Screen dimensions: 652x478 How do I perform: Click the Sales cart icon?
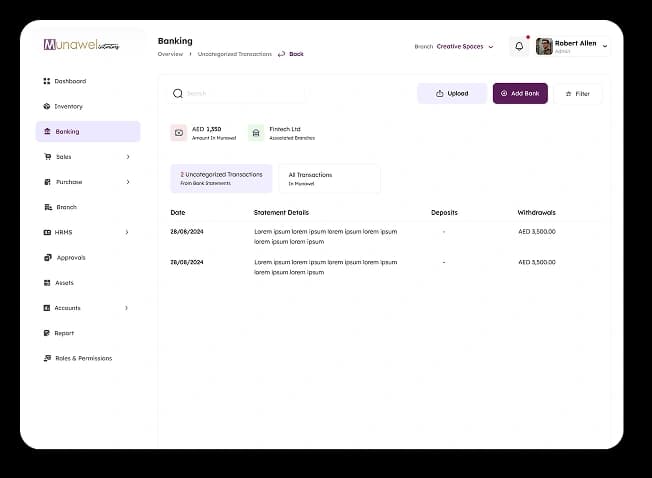coord(48,157)
